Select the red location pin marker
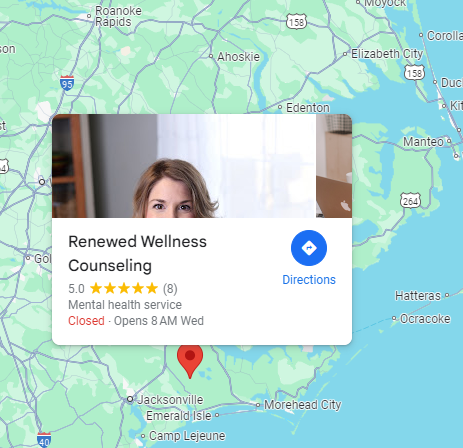This screenshot has width=463, height=448. pos(190,362)
